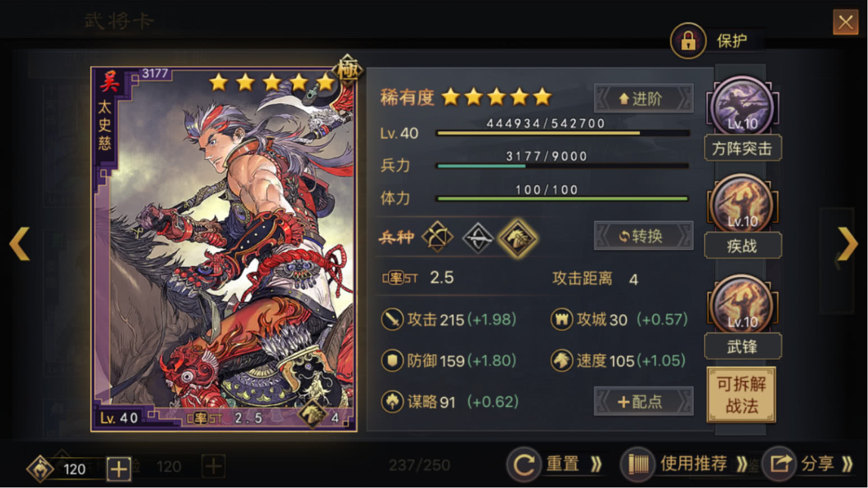The width and height of the screenshot is (868, 488).
Task: Go to the previous general card
Action: 20,244
